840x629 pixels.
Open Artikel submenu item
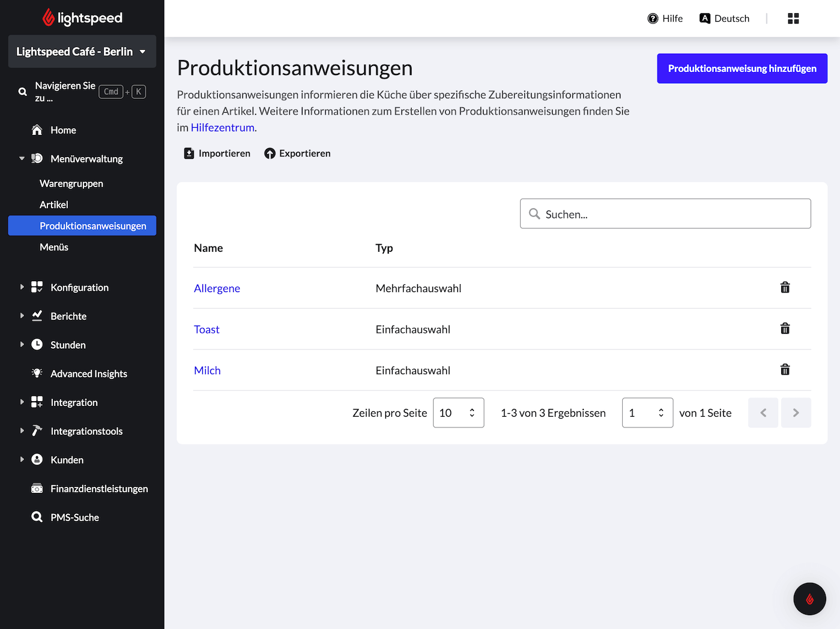pos(54,204)
